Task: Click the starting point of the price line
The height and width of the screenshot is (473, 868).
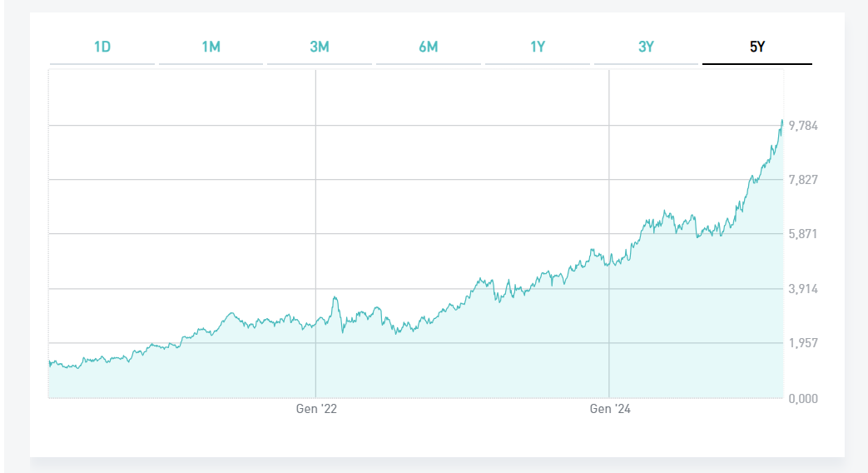Action: (49, 361)
